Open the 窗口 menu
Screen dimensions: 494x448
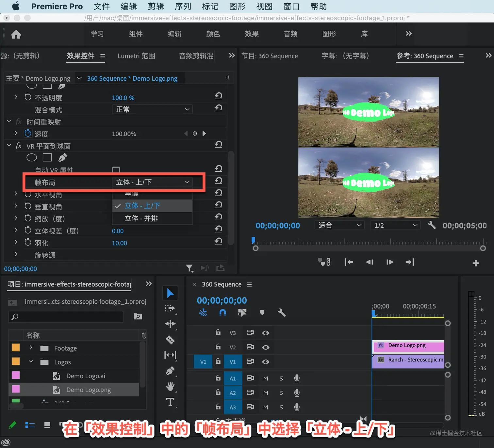(291, 7)
